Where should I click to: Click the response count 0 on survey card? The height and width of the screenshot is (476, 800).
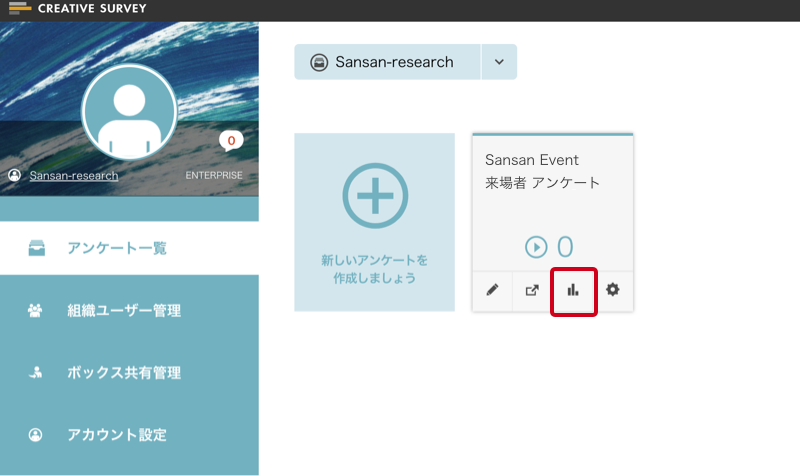click(565, 247)
